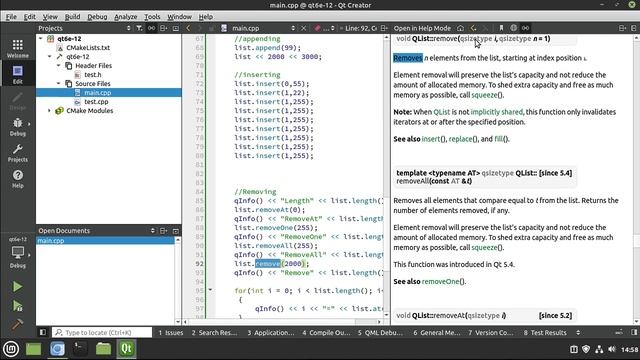Go to help home page
The image size is (640, 360).
(x=460, y=28)
